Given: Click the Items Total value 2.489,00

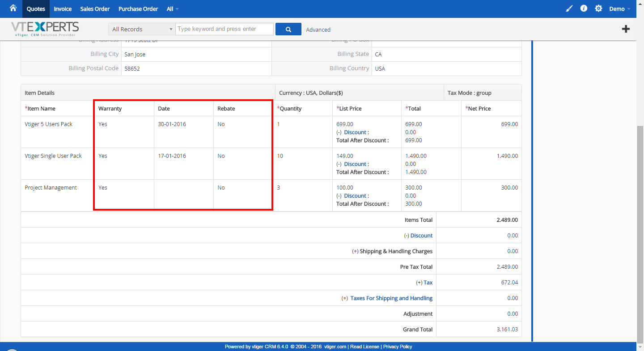Looking at the screenshot, I should coord(507,220).
